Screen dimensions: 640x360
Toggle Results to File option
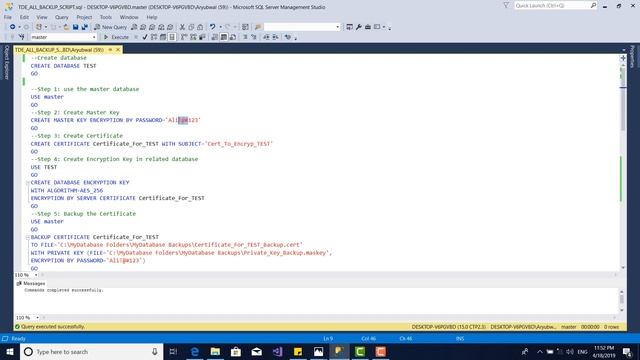click(x=233, y=37)
